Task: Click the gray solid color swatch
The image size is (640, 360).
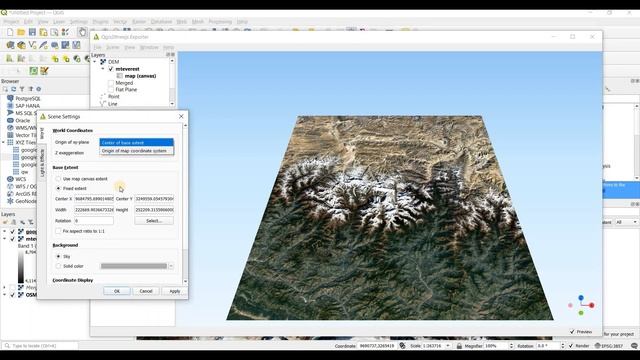Action: 134,266
